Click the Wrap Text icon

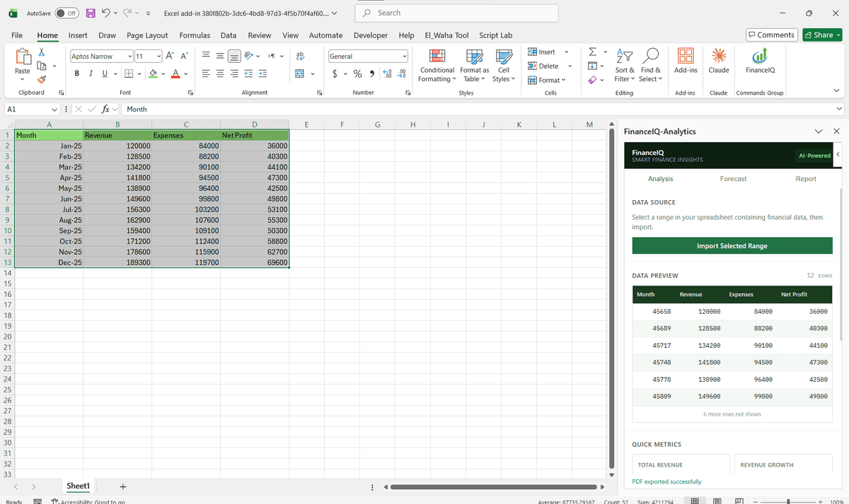[x=300, y=56]
